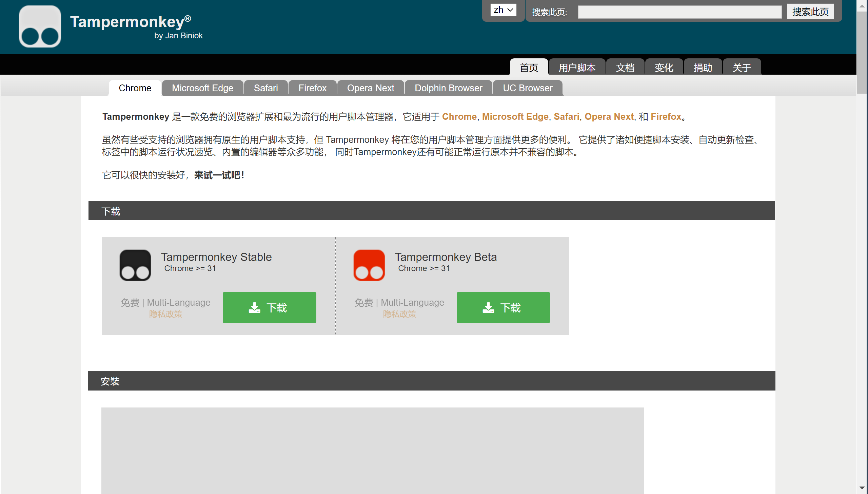This screenshot has height=494, width=868.
Task: Open the 首页 navigation tab
Action: pos(529,67)
